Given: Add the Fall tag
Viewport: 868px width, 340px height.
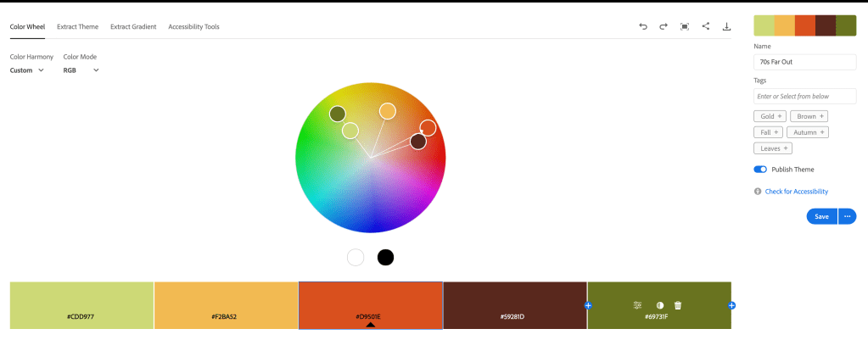Looking at the screenshot, I should 769,132.
